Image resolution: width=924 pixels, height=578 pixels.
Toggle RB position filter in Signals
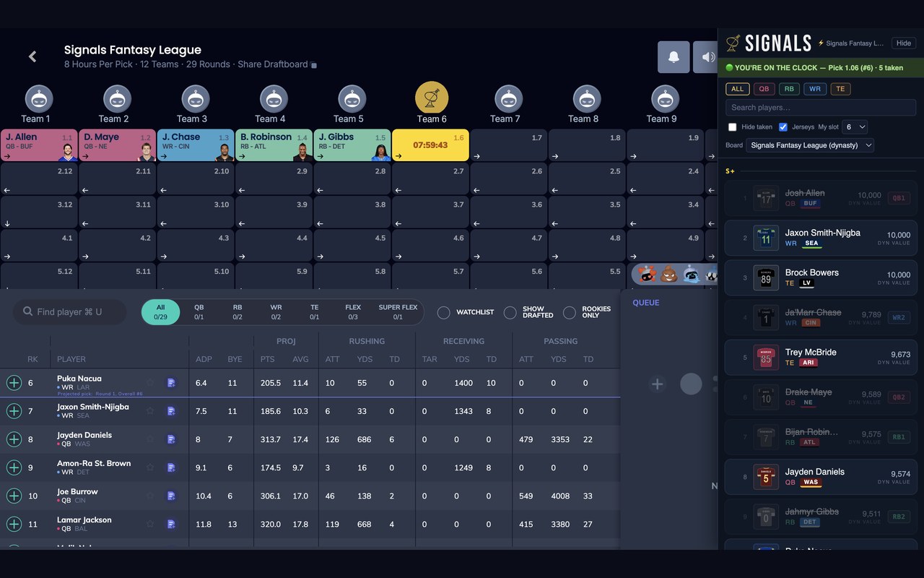click(x=789, y=90)
